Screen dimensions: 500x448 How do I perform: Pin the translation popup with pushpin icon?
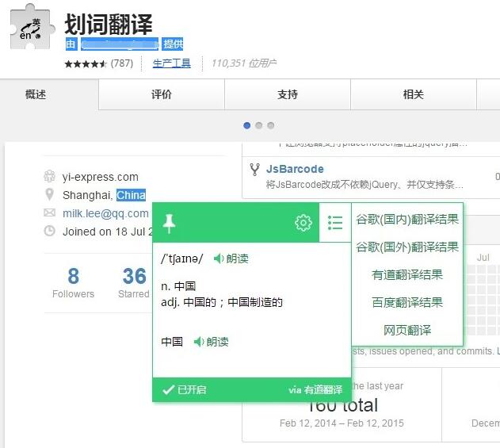pyautogui.click(x=169, y=224)
